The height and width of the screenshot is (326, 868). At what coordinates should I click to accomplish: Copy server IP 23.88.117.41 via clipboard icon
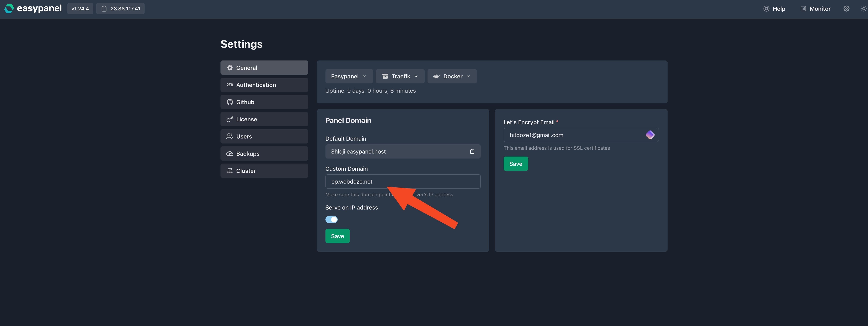coord(104,9)
